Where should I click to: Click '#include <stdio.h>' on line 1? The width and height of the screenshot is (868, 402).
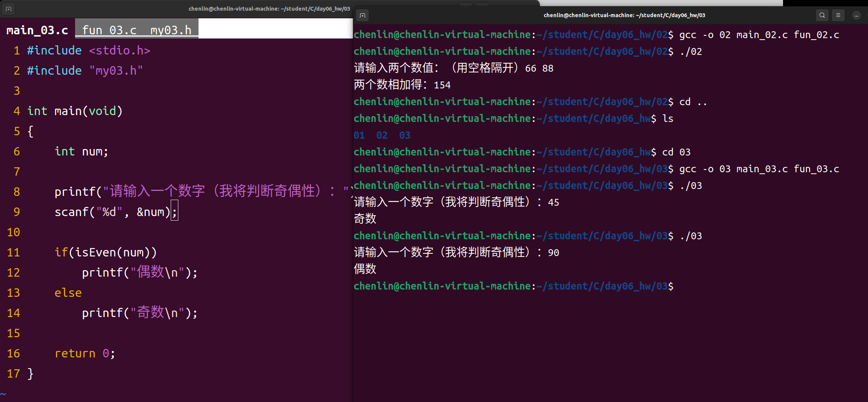pos(88,50)
